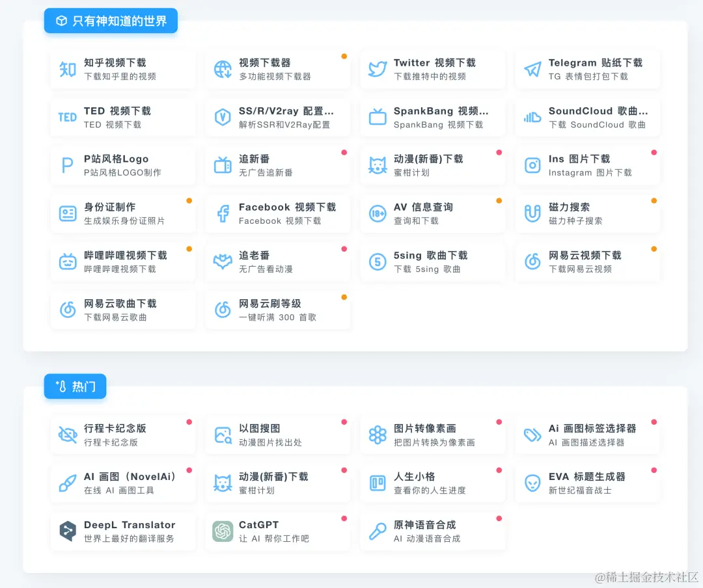Click the P站风格LOGO制作 description text
This screenshot has height=588, width=703.
[x=122, y=172]
